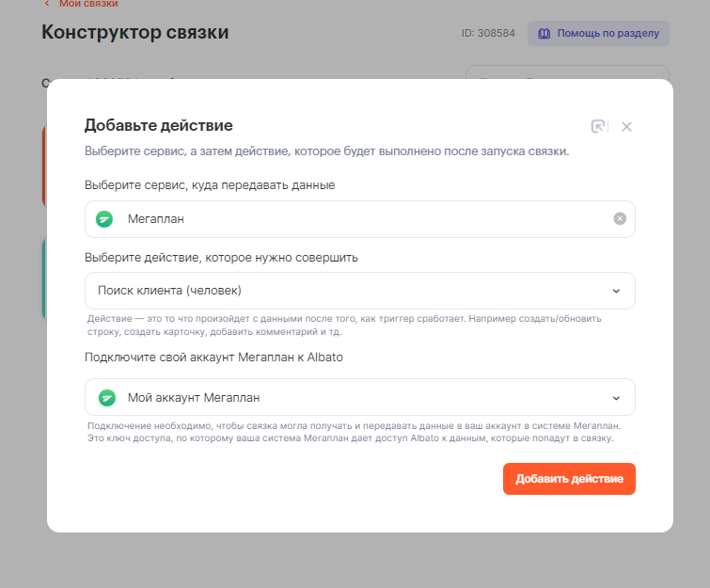Expand the Мой аккаунт Мегаплан chevron

pos(616,397)
